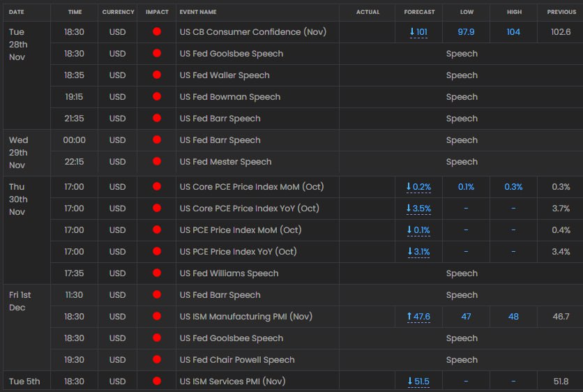583x392 pixels.
Task: Click the up arrow beside forecast 47.6
Action: point(410,317)
